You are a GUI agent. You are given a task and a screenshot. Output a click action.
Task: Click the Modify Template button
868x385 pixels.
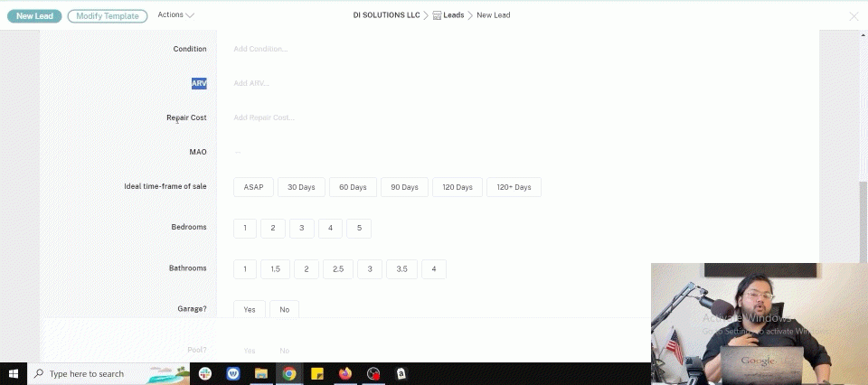click(x=108, y=15)
